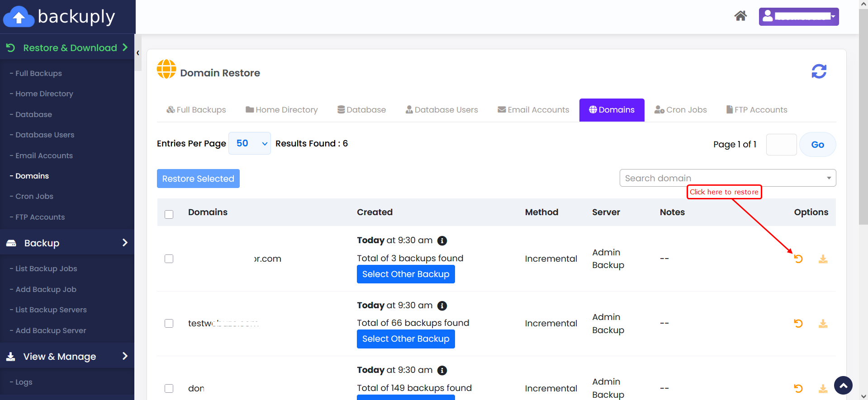
Task: Check the box for the first domain row
Action: point(169,259)
